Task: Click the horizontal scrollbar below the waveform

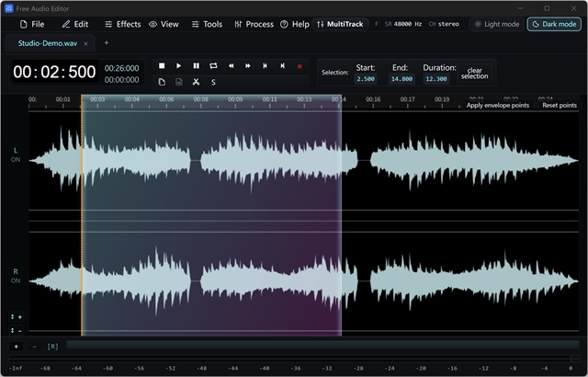Action: 322,345
